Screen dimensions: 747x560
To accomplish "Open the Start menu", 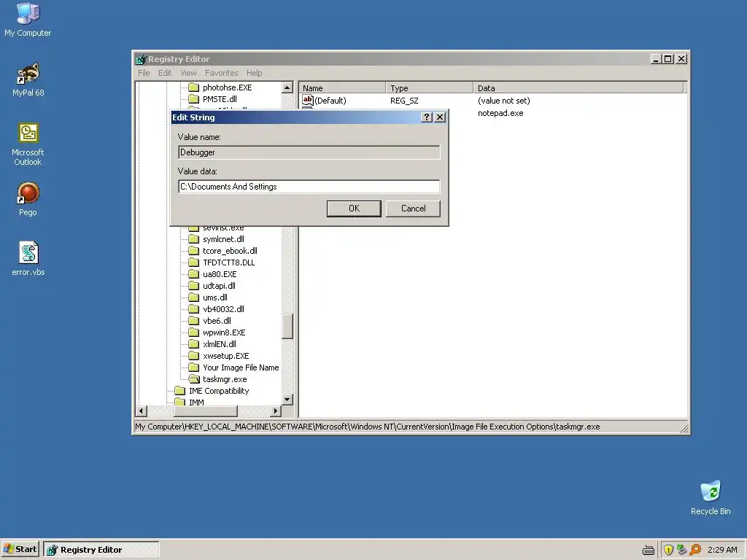I will click(20, 549).
